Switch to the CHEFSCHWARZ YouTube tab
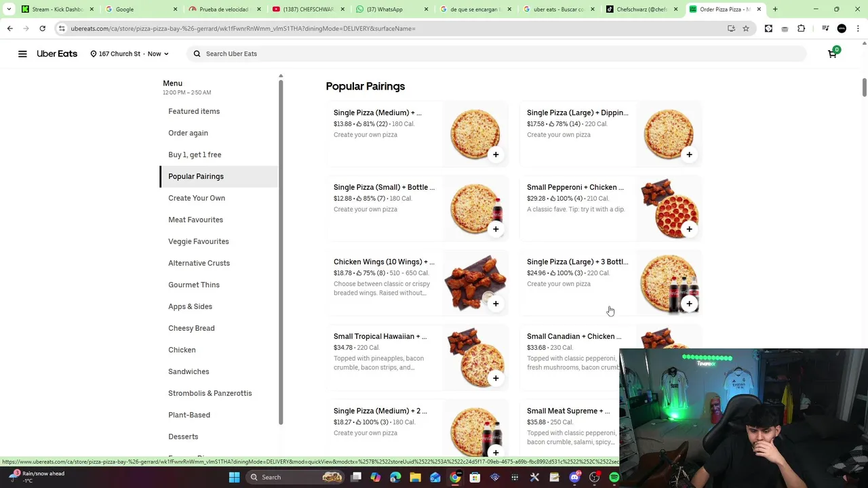This screenshot has width=868, height=488. (309, 9)
